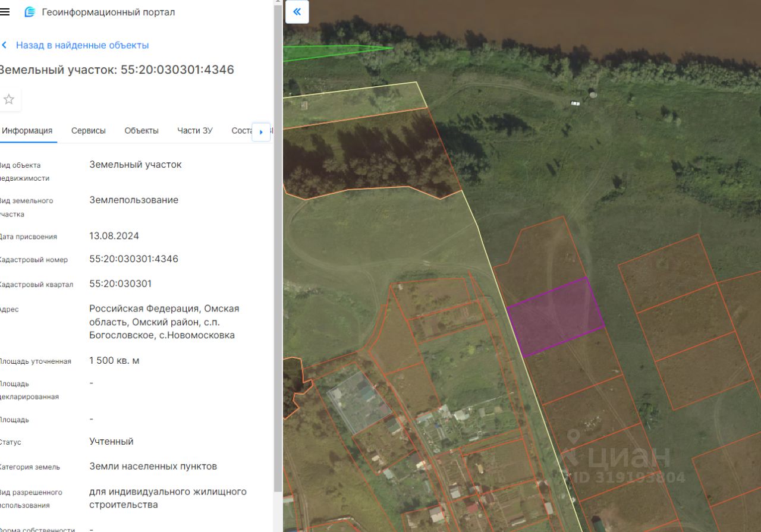
Task: Click the area value 1 500 кв. м
Action: point(115,360)
